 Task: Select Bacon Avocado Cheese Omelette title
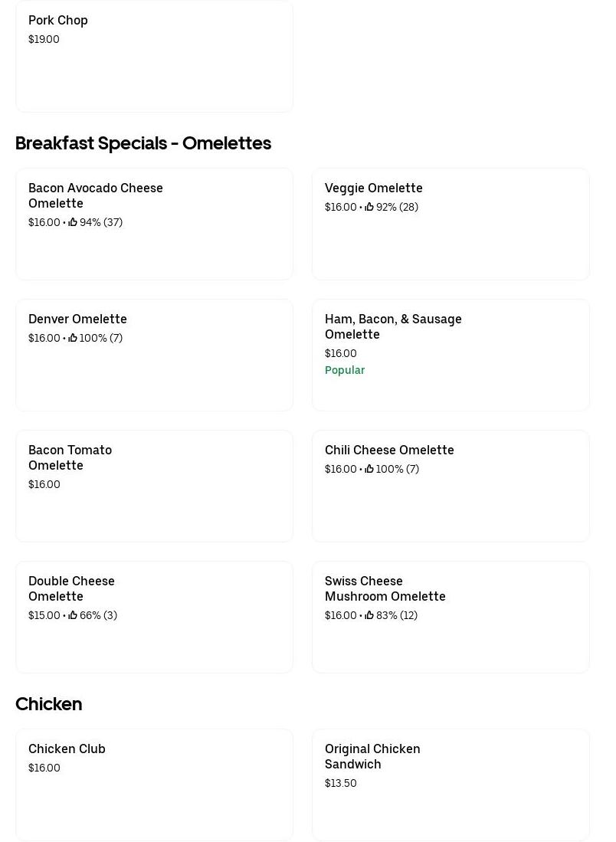click(96, 195)
